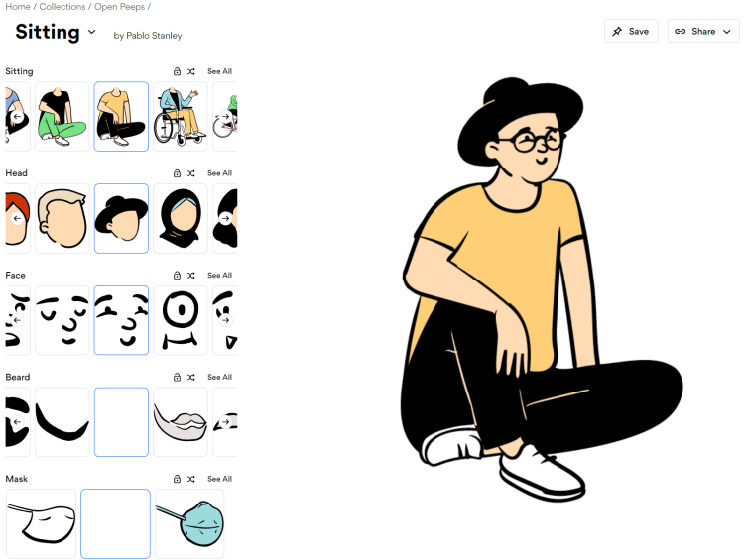
Task: Open the Open Peeps breadcrumb
Action: (120, 7)
